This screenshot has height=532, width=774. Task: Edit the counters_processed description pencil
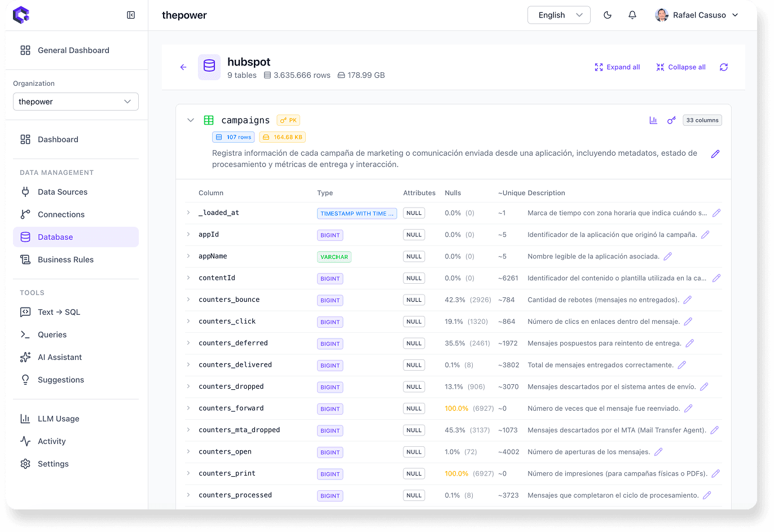[x=707, y=495]
